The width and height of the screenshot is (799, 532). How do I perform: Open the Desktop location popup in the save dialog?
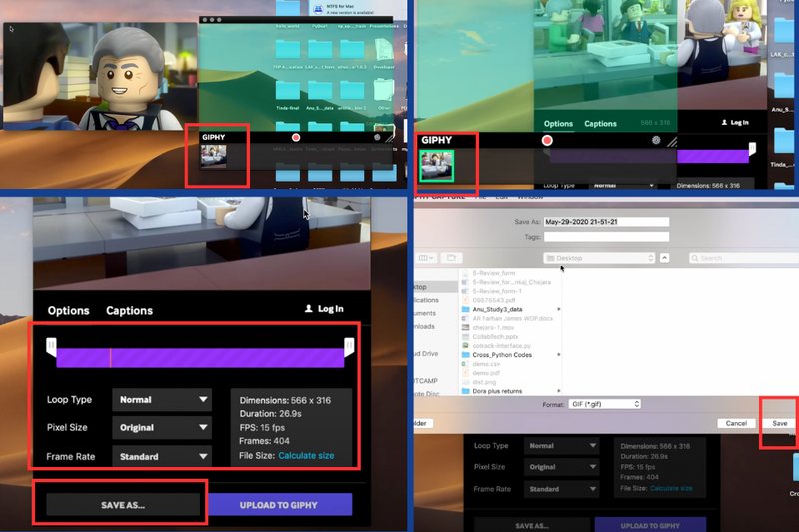pyautogui.click(x=600, y=258)
